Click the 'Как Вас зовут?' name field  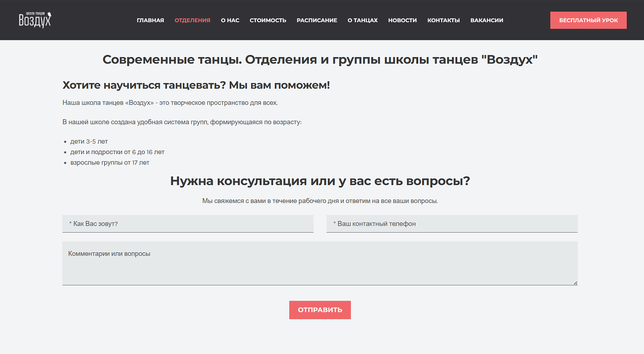pos(188,224)
